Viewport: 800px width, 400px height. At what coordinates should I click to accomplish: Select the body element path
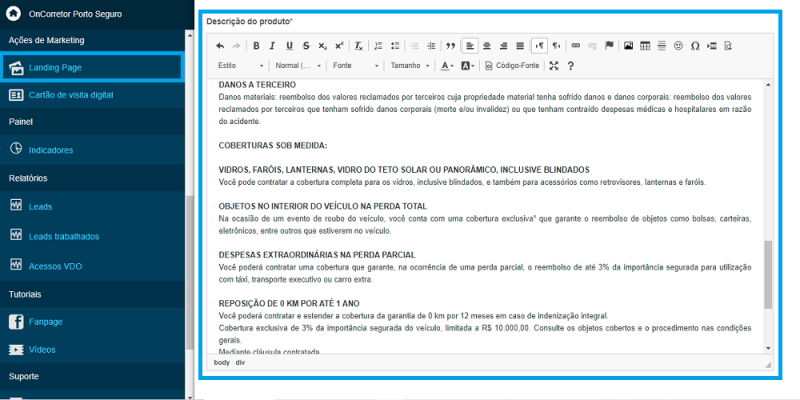click(x=221, y=362)
